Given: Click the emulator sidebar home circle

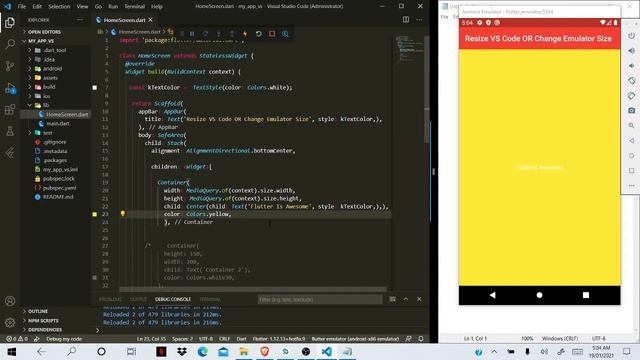Looking at the screenshot, I should pos(631,156).
